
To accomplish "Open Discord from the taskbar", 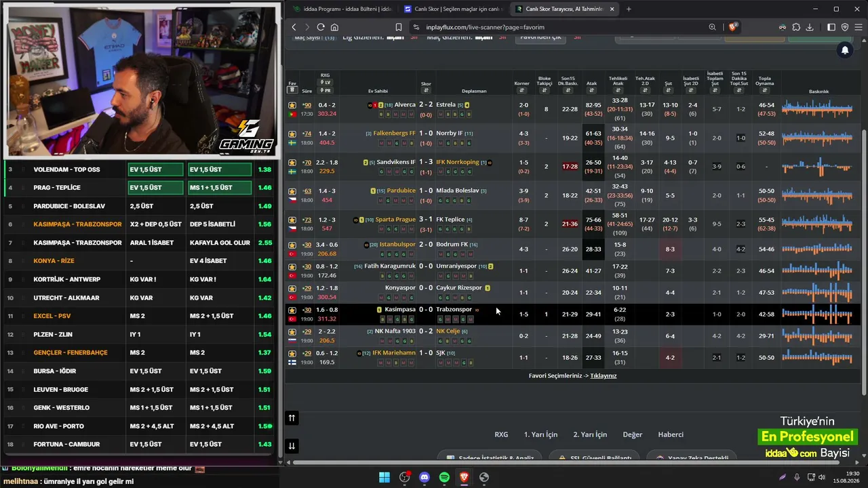I will click(425, 477).
